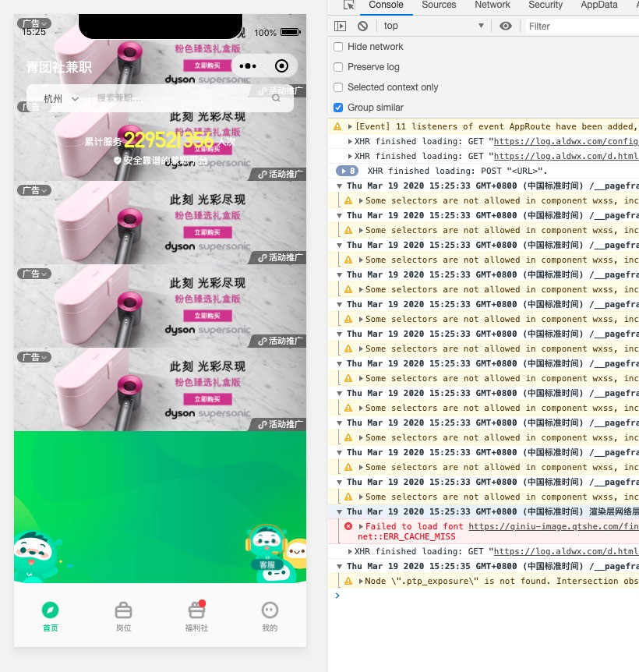Screen dimensions: 639x672
Task: Check Selected context only
Action: tap(338, 87)
